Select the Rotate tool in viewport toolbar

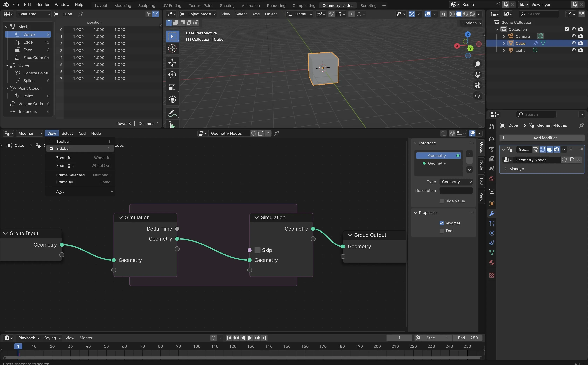click(172, 75)
